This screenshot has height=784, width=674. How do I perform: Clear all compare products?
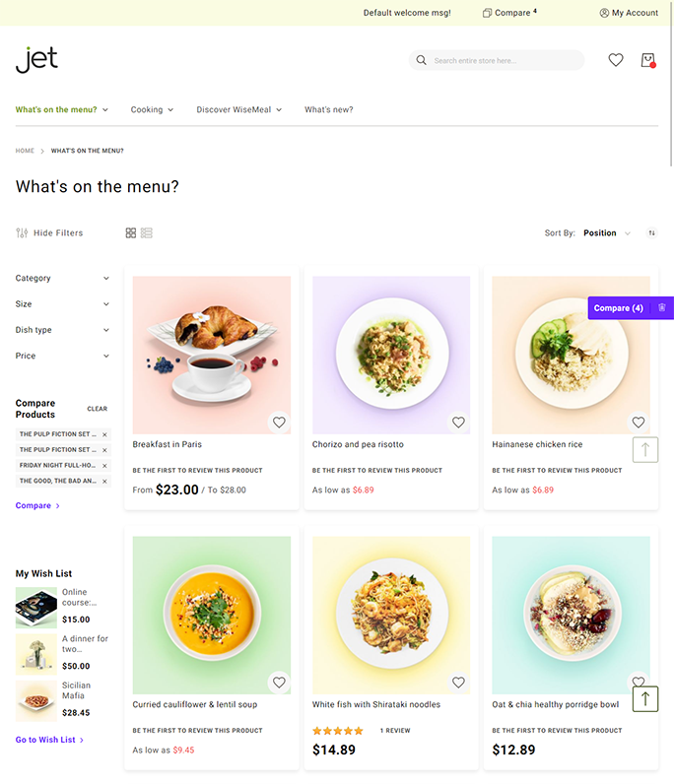tap(98, 409)
